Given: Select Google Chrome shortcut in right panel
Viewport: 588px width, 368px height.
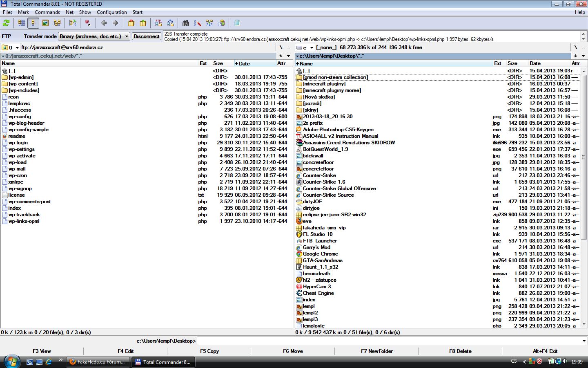Looking at the screenshot, I should (x=437, y=254).
